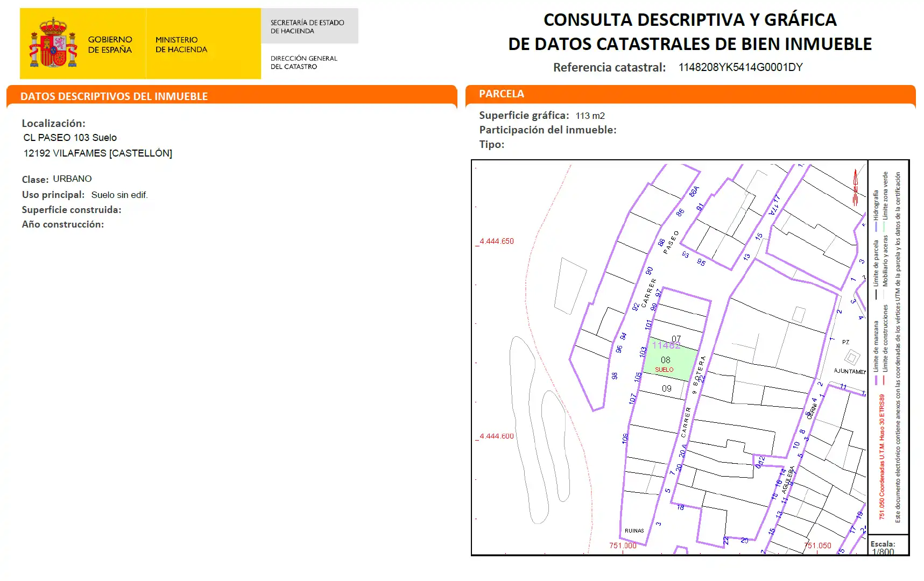Click the Superficie gráfica label
924x581 pixels.
pyautogui.click(x=524, y=116)
